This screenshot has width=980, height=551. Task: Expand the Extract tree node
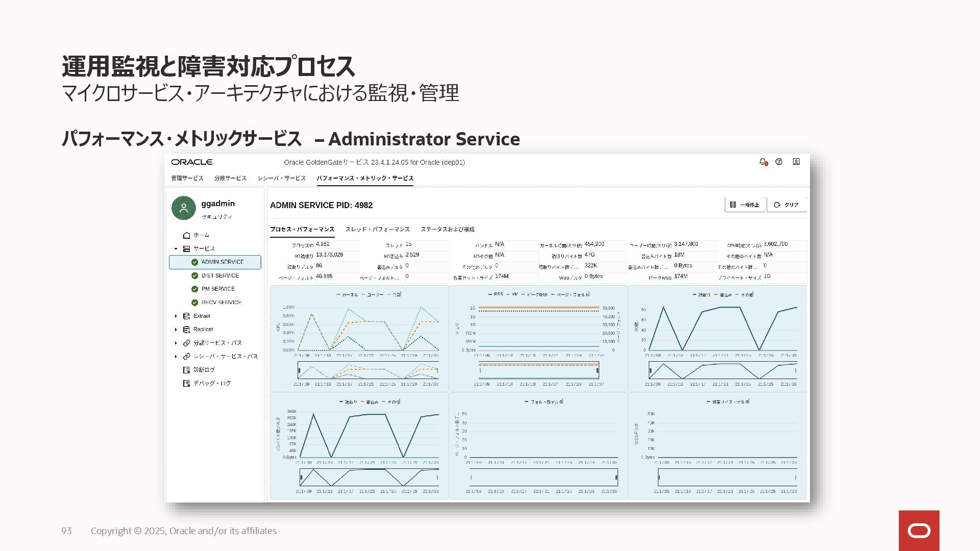176,316
